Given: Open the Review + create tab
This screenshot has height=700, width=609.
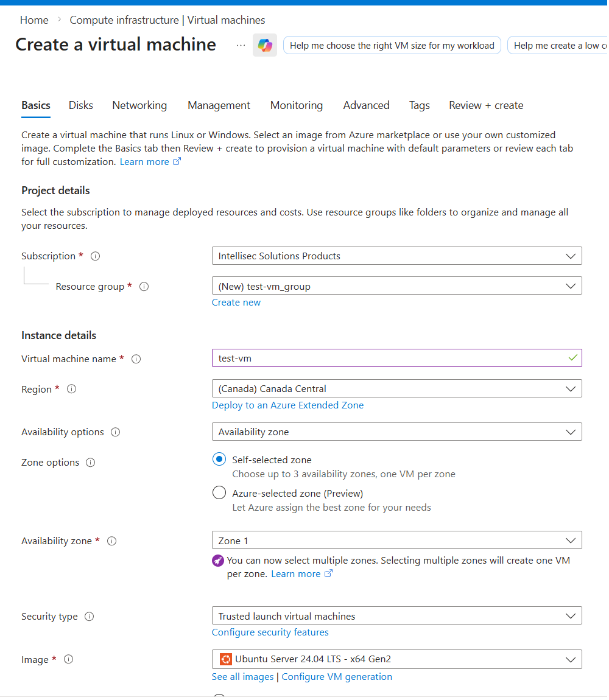Looking at the screenshot, I should pos(485,105).
